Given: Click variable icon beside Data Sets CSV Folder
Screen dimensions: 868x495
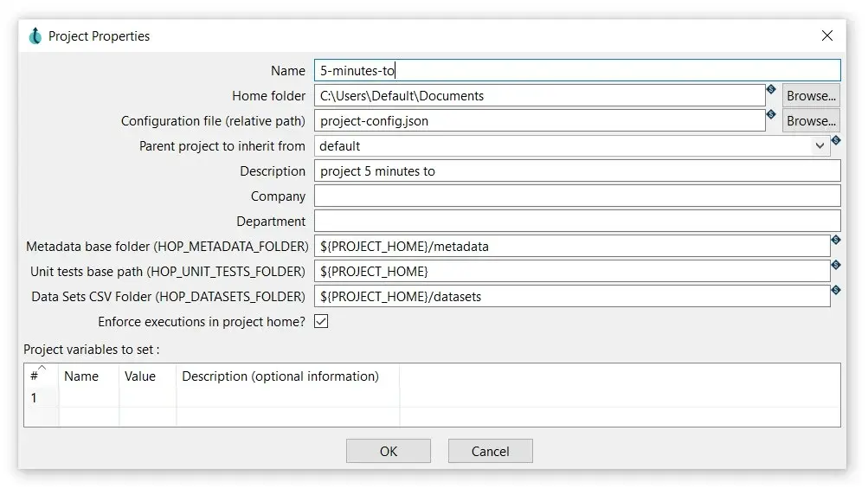Looking at the screenshot, I should pyautogui.click(x=836, y=290).
